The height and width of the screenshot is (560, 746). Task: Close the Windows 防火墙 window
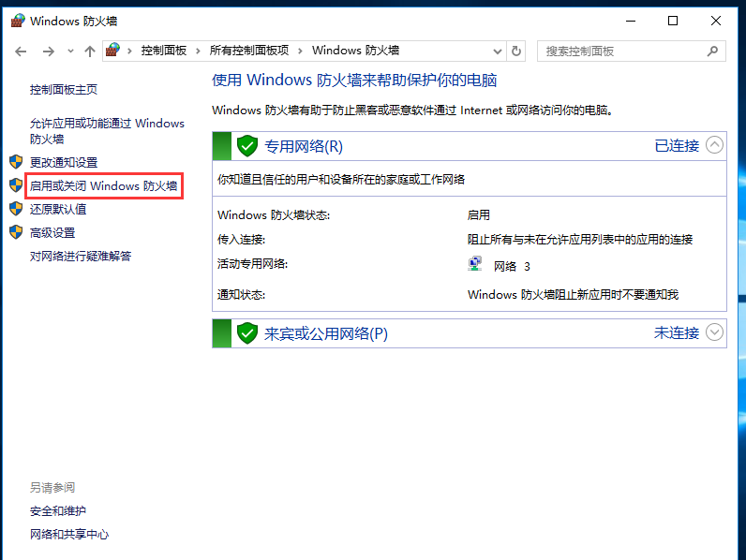click(716, 21)
